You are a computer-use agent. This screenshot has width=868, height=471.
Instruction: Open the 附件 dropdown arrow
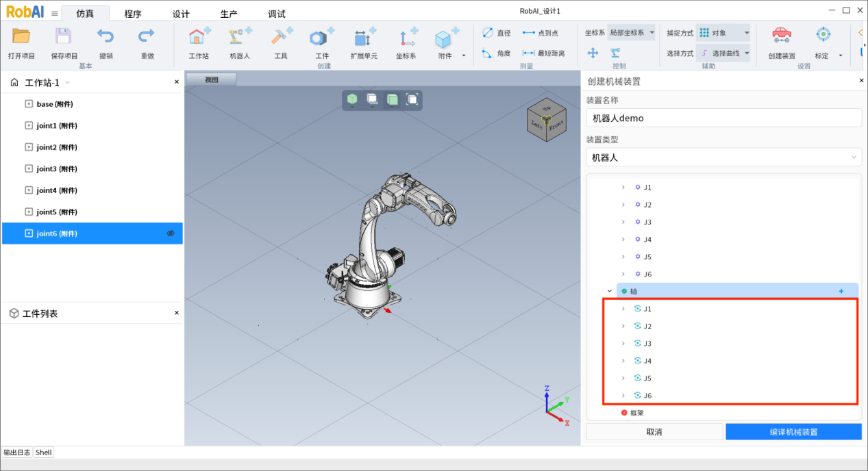(x=464, y=56)
